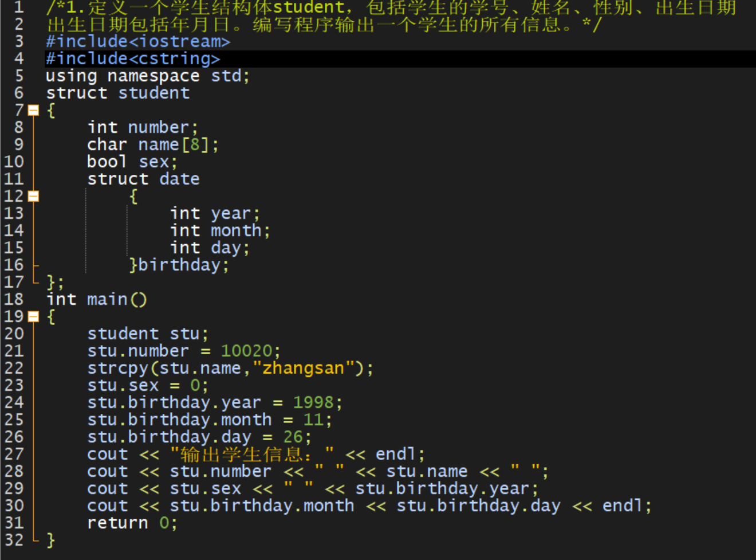Collapse the struct date fold marker
756x560 pixels.
click(33, 196)
